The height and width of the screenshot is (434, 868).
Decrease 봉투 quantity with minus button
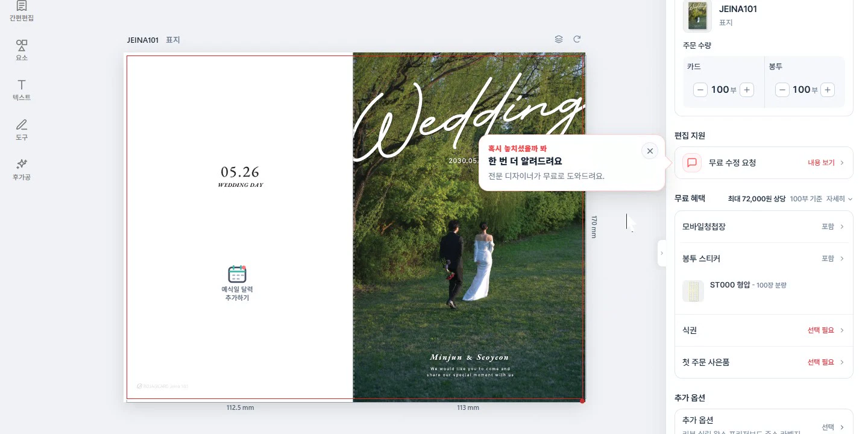(782, 90)
